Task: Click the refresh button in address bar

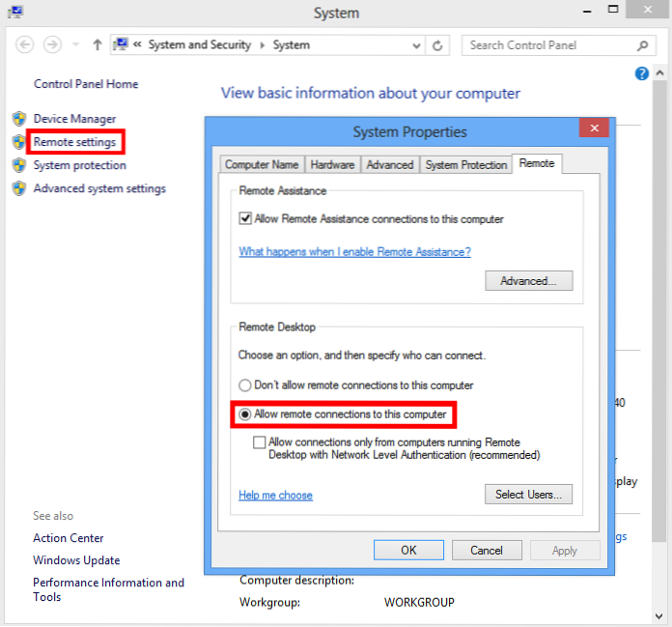Action: 438,45
